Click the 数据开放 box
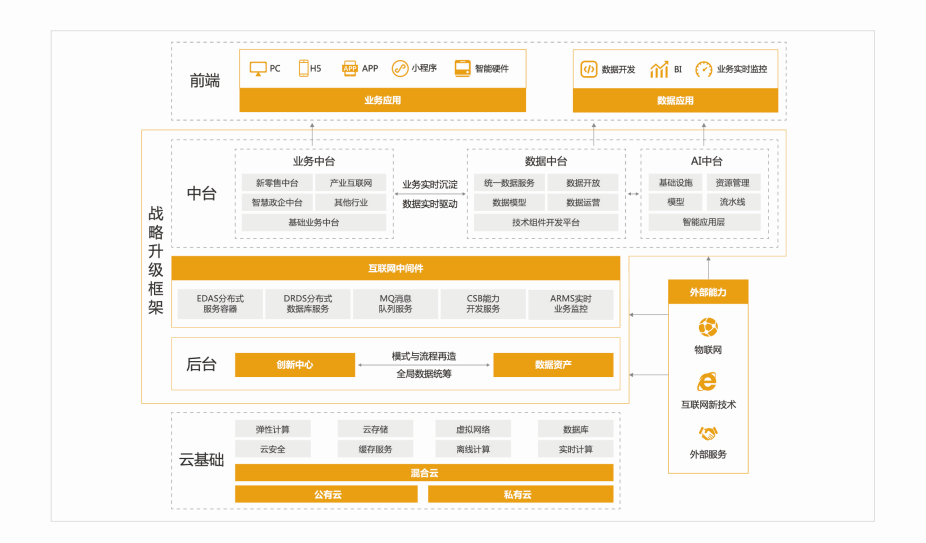926x543 pixels. [x=583, y=183]
